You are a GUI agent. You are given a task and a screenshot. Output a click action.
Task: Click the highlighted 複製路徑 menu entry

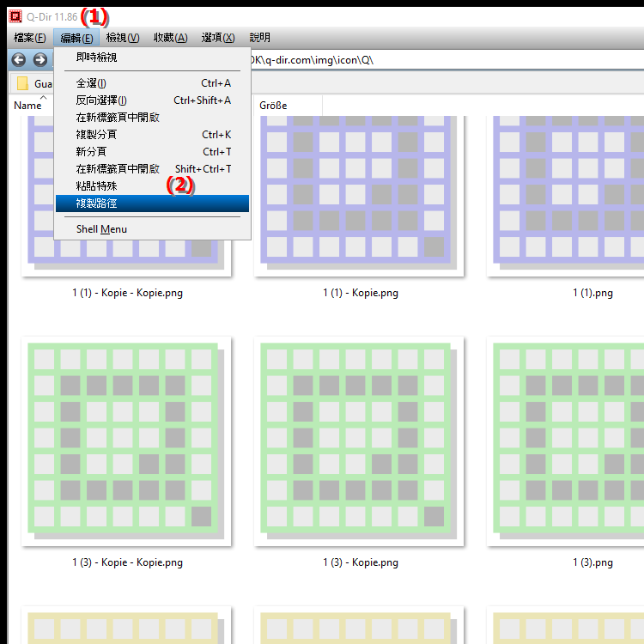(x=152, y=204)
